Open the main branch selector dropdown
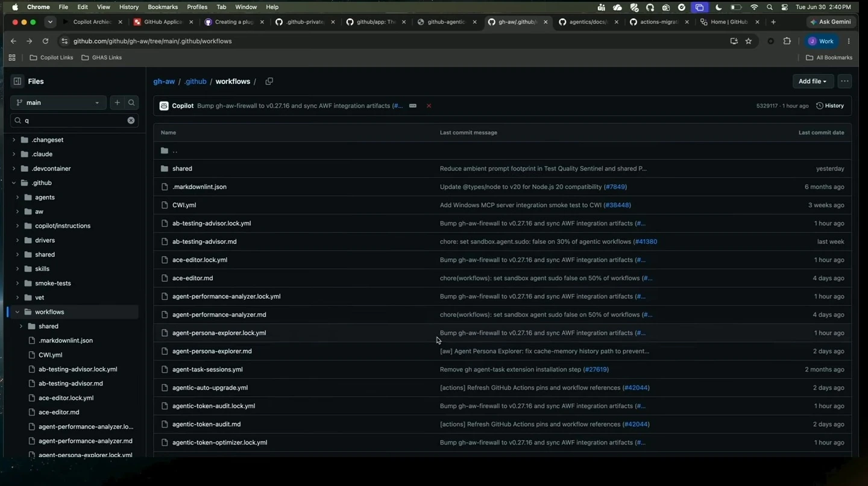Viewport: 868px width, 486px height. tap(58, 102)
